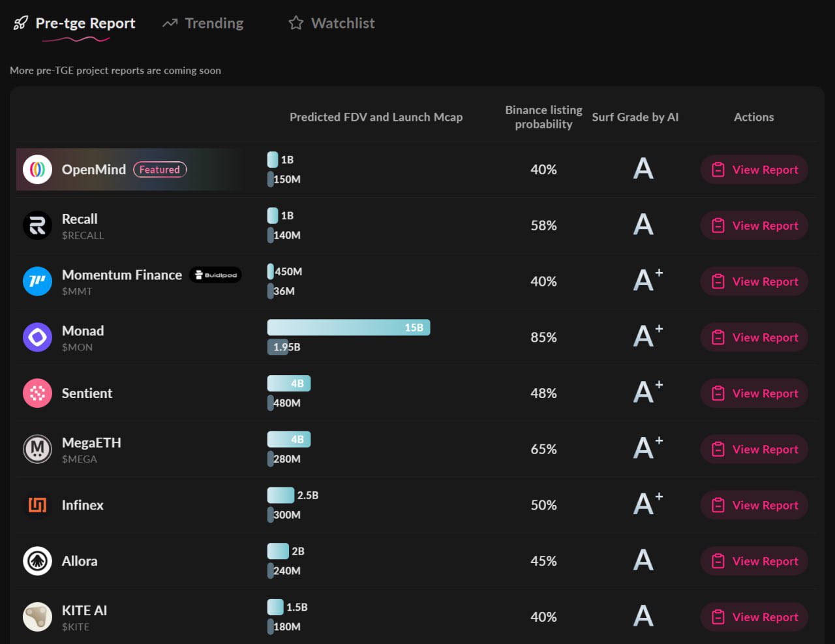This screenshot has height=644, width=835.
Task: Click the Recall project logo
Action: [x=37, y=226]
